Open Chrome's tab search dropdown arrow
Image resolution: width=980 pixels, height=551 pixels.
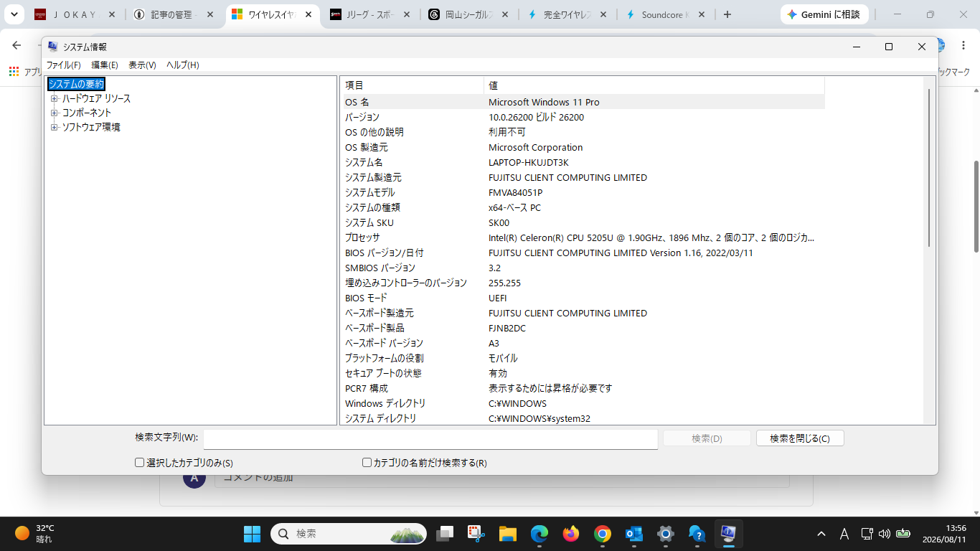coord(14,14)
